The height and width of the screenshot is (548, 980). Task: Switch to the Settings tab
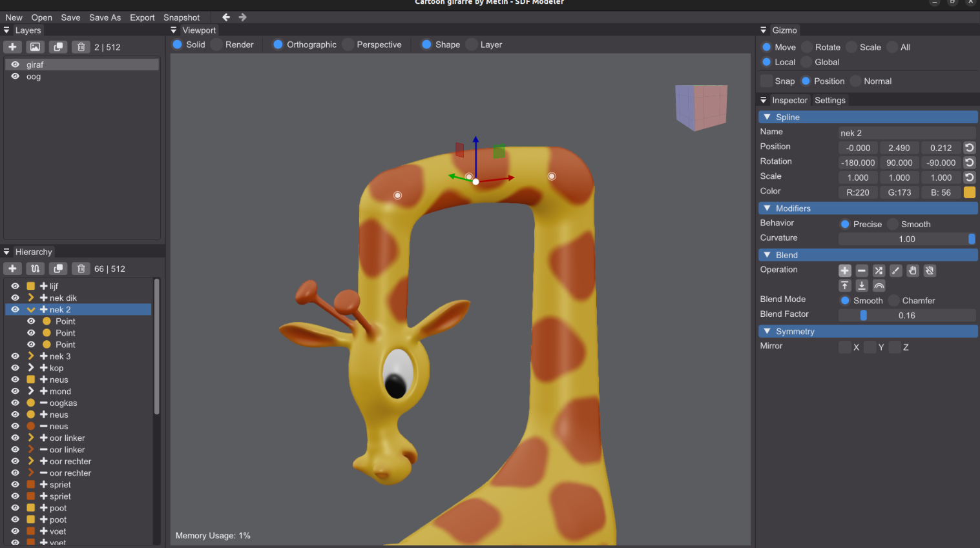[x=829, y=100]
